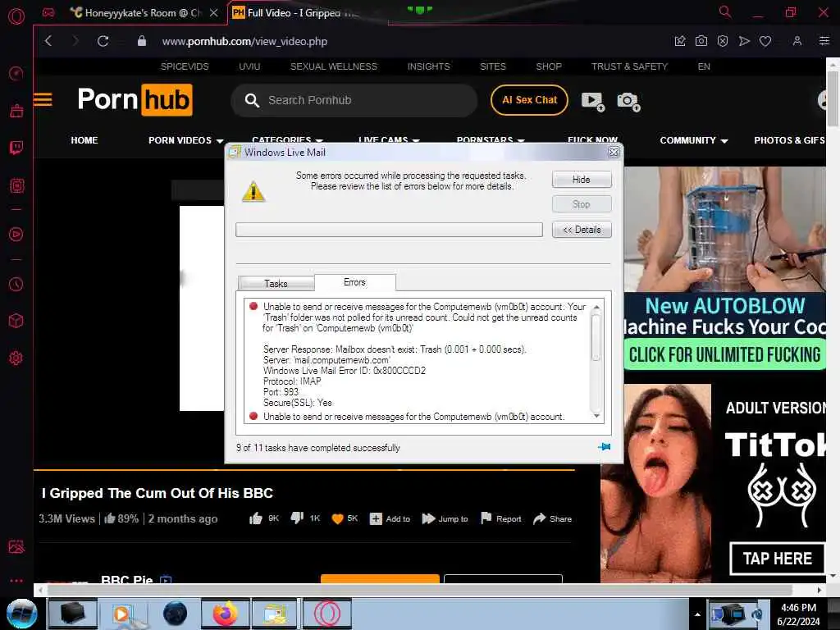Click the Twitch icon in Opera sidebar
840x630 pixels.
pos(16,148)
